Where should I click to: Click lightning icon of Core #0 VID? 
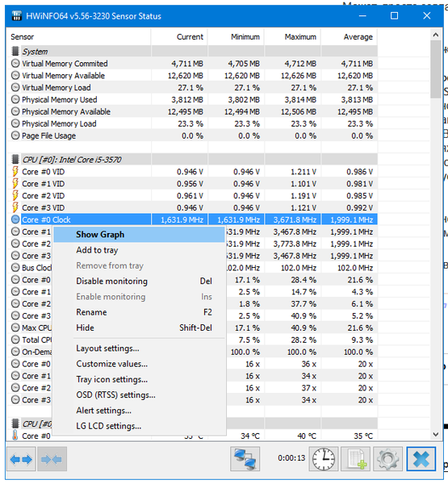click(15, 171)
